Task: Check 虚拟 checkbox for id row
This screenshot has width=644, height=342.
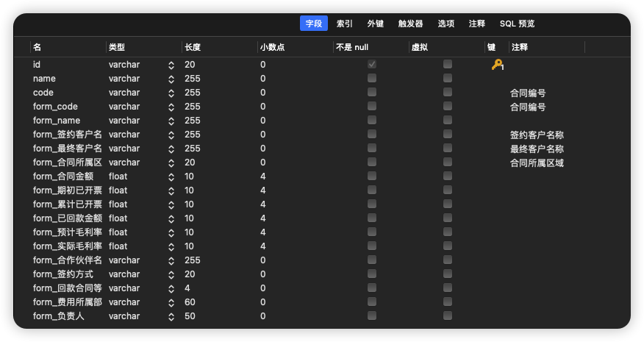Action: (x=448, y=64)
